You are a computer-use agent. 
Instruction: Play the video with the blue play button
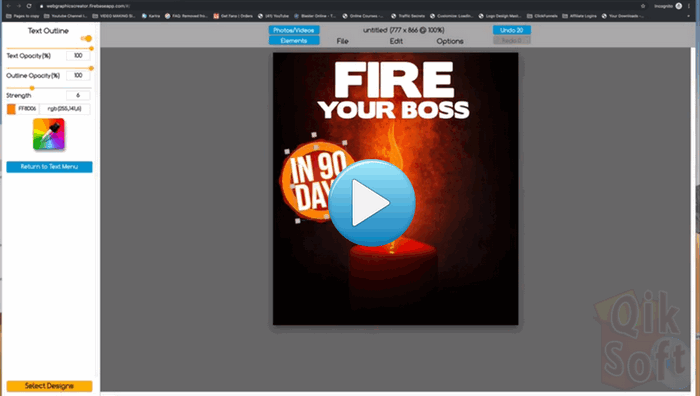(371, 202)
